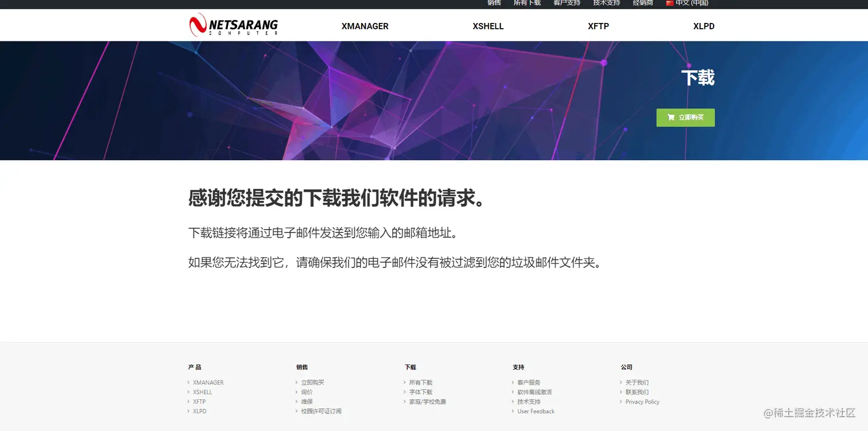Open the XFTP navigation menu
Image resolution: width=868 pixels, height=431 pixels.
[598, 26]
